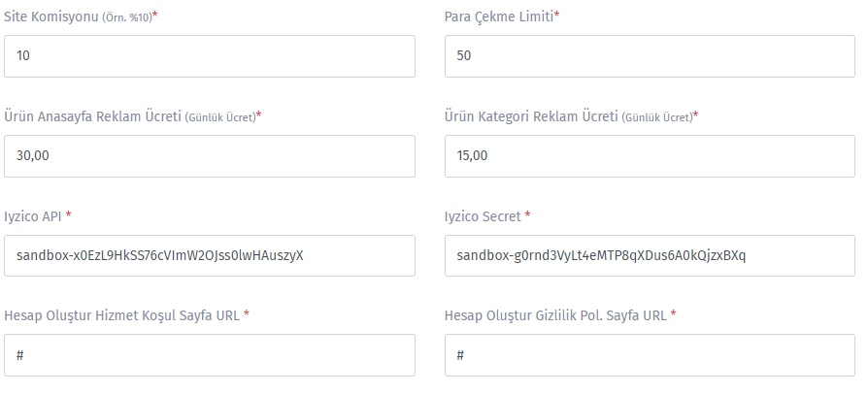Screen dimensions: 868x394
Task: Click the (Örn. %10) hint text
Action: [x=127, y=17]
